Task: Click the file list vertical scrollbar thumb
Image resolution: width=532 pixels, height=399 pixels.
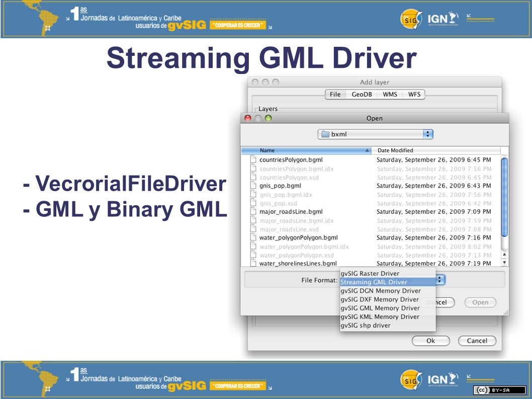Action: pyautogui.click(x=504, y=197)
